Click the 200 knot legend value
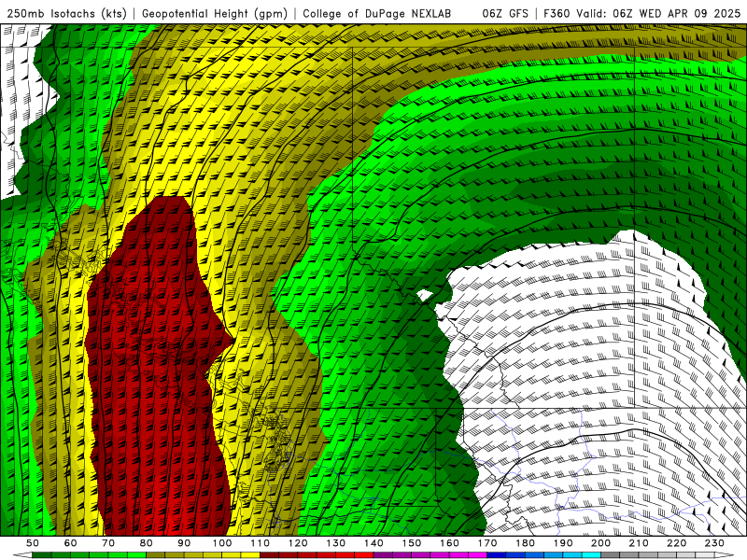This screenshot has height=560, width=747. 600,543
